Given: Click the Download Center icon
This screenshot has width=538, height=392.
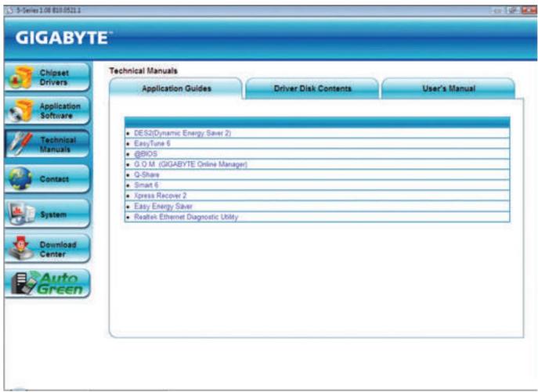Looking at the screenshot, I should point(21,248).
